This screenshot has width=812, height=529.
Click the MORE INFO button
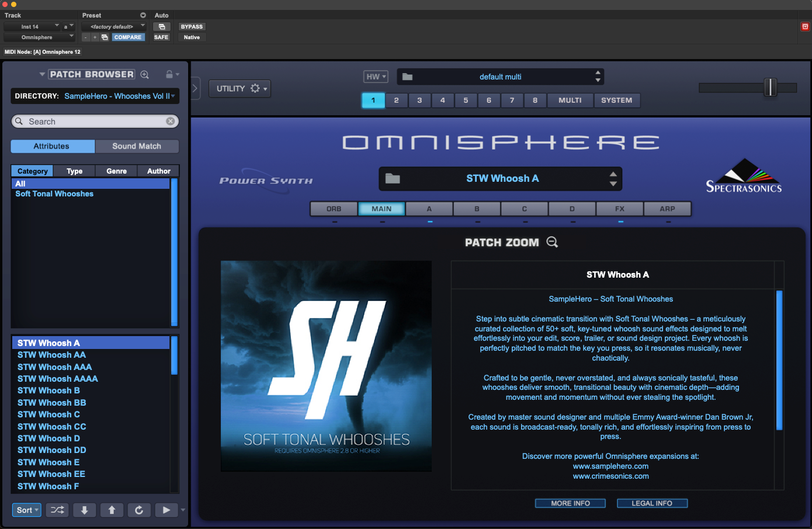point(570,503)
